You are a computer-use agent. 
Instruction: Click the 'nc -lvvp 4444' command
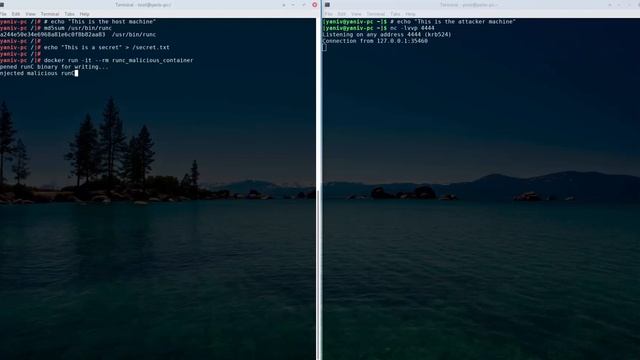point(412,28)
